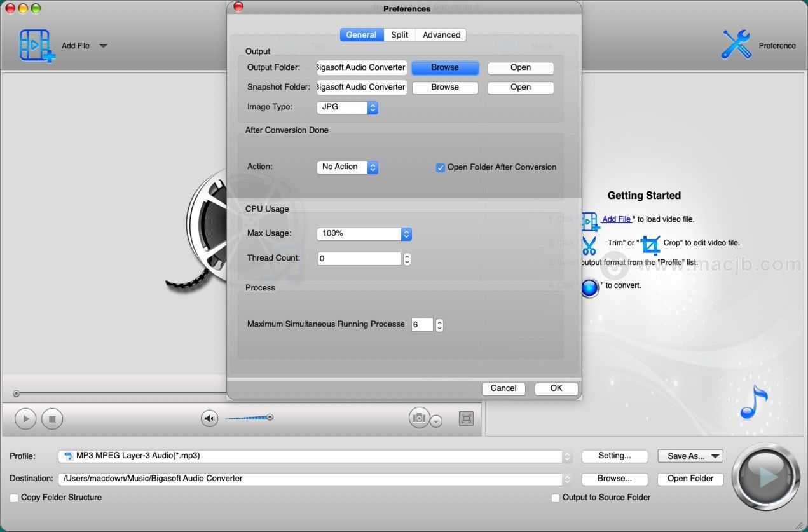808x532 pixels.
Task: Enable Output to Source Folder checkbox
Action: 556,498
